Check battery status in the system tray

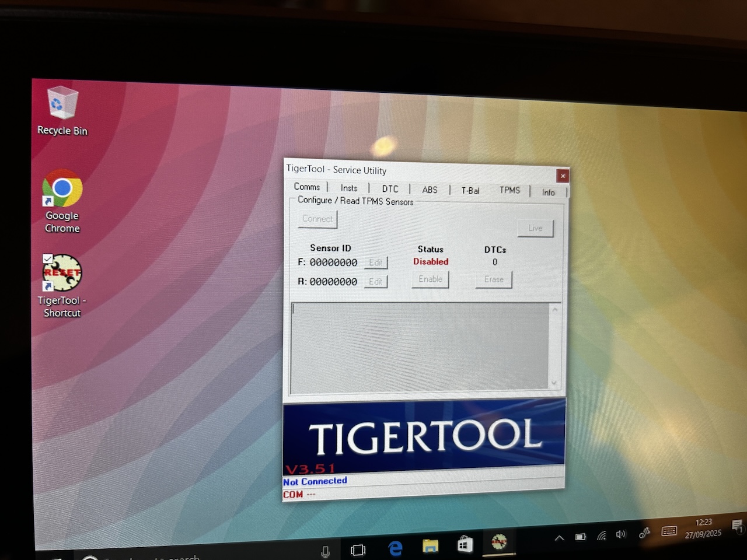[580, 535]
